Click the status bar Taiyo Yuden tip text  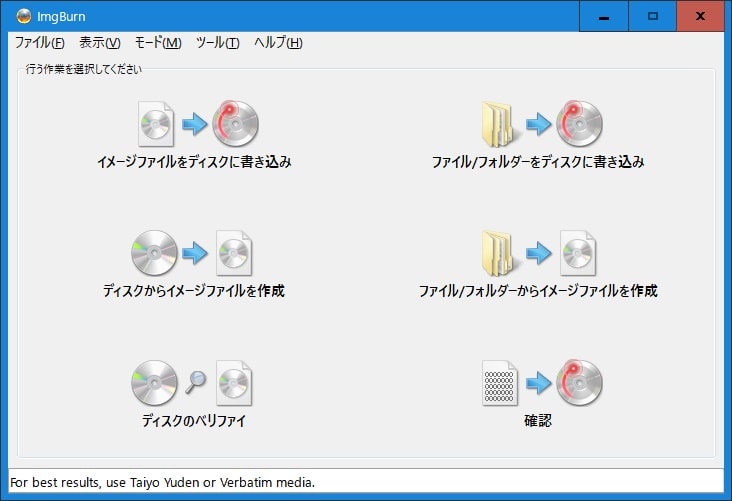point(162,482)
